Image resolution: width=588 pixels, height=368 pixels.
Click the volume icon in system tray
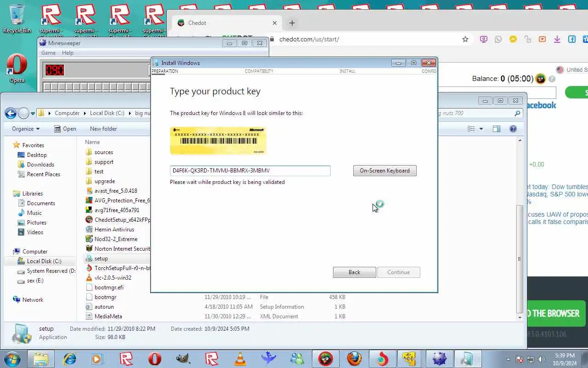(x=542, y=359)
